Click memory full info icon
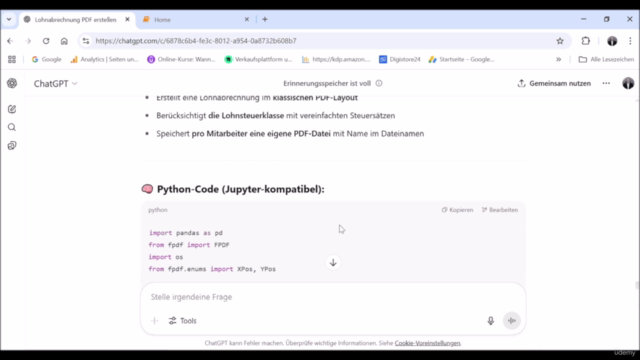Viewport: 640px width, 360px height. 379,83
